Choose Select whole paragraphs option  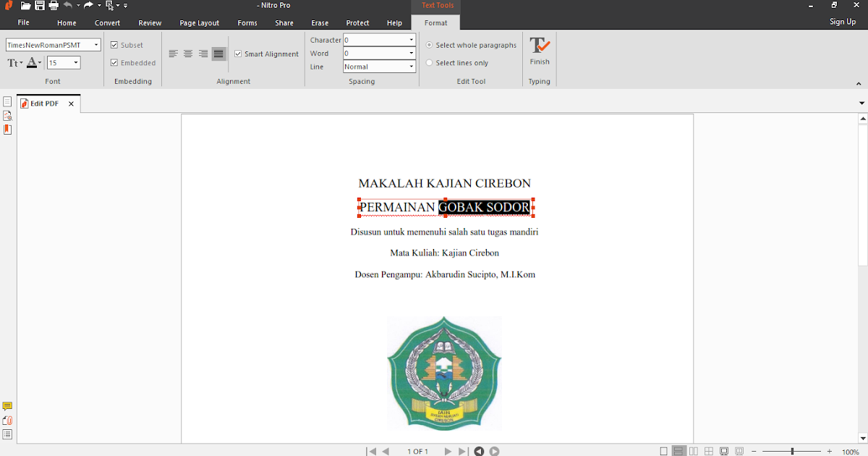coord(430,45)
